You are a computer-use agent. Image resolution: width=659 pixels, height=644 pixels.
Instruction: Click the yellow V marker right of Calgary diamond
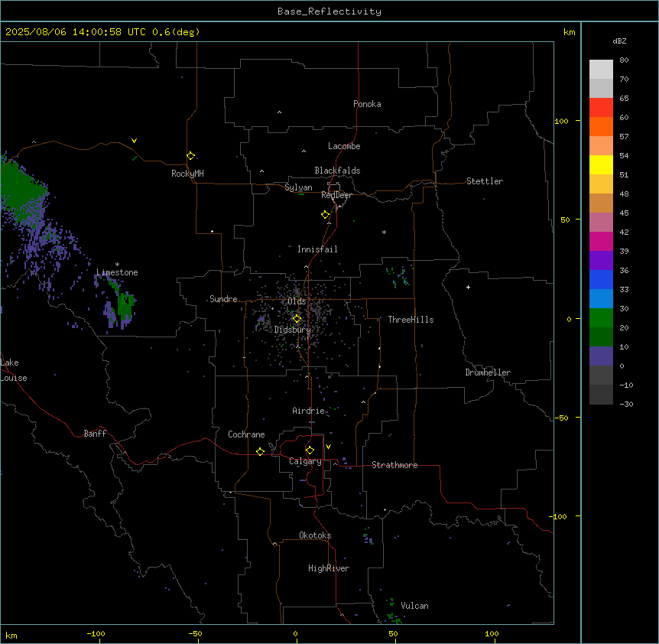tap(328, 447)
